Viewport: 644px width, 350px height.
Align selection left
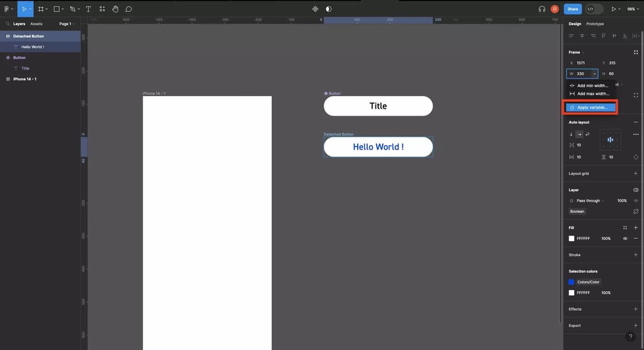(x=571, y=36)
